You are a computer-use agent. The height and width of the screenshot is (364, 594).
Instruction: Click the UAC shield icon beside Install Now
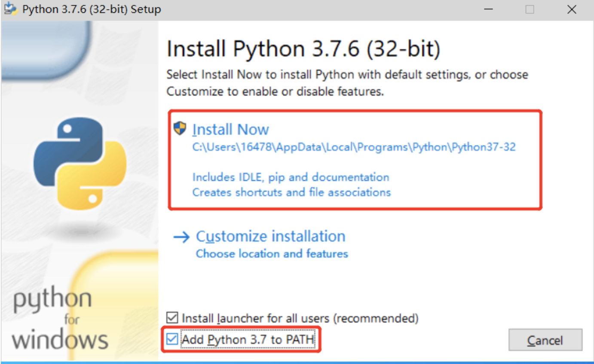click(x=180, y=128)
